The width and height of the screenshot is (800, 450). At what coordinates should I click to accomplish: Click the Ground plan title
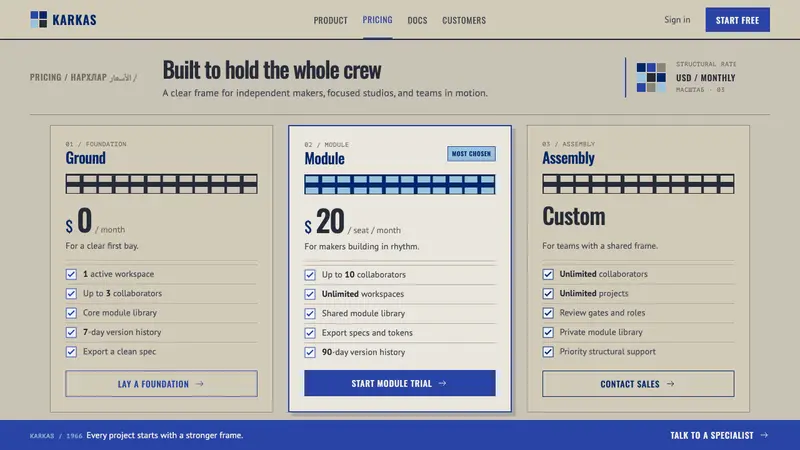click(85, 158)
